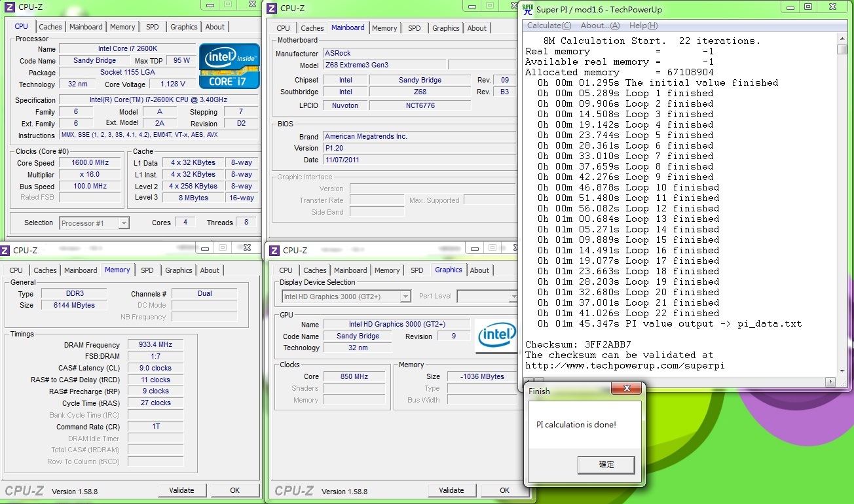Click Super PI vertical scrollbar down arrow
The image size is (854, 504).
(x=842, y=371)
